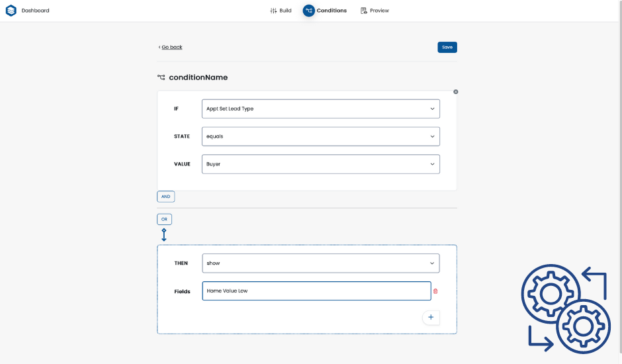Open the VALUE Buyer dropdown

[x=320, y=164]
